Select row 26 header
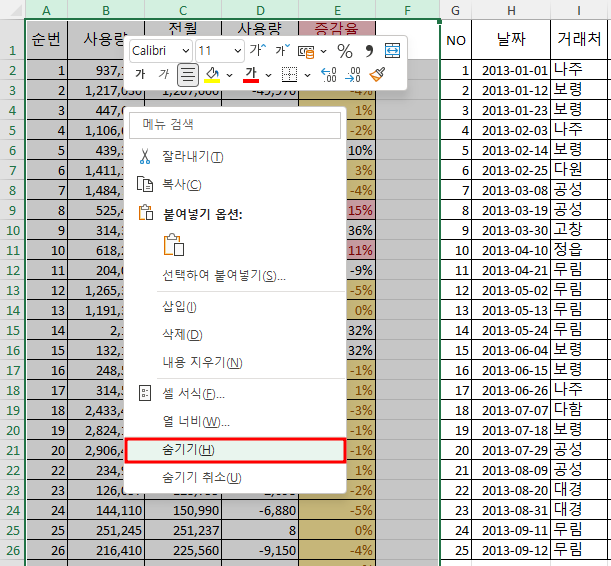Screen dimensions: 611x566 point(12,550)
